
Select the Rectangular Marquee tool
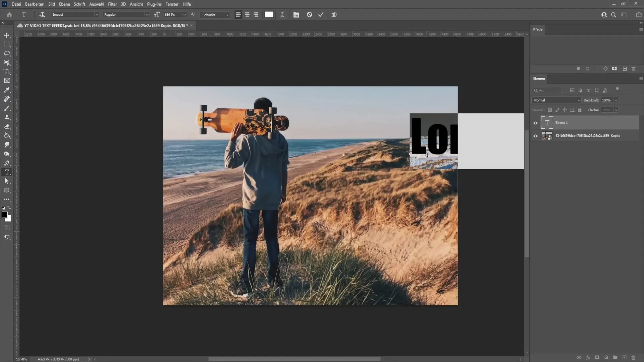pos(7,44)
